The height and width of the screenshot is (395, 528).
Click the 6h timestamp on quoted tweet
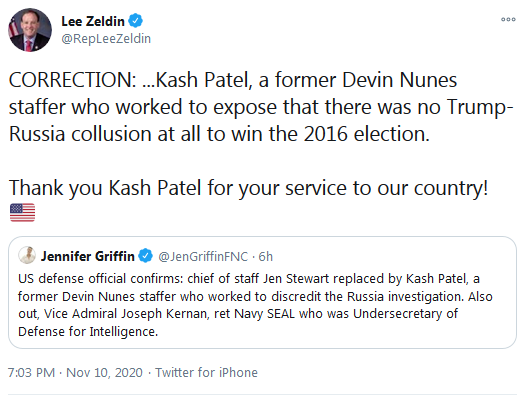(x=265, y=257)
